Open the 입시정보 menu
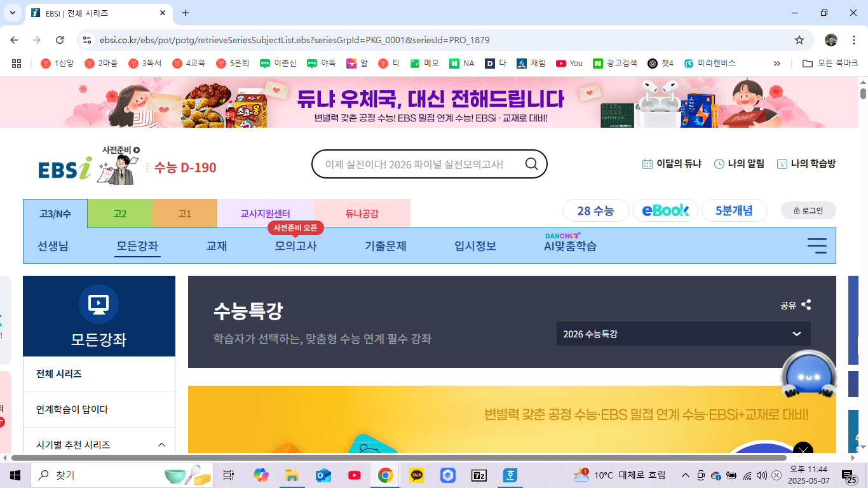 coord(475,246)
